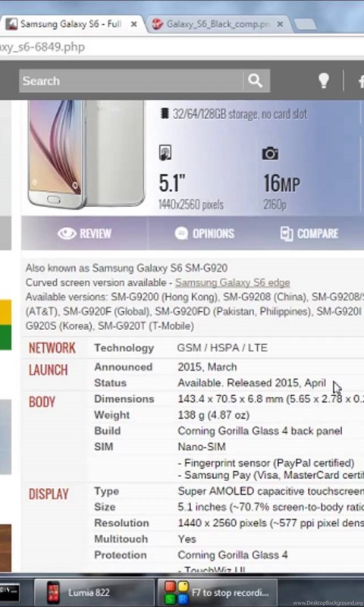Click the camera icon above 16MP
The height and width of the screenshot is (607, 364).
pos(270,153)
